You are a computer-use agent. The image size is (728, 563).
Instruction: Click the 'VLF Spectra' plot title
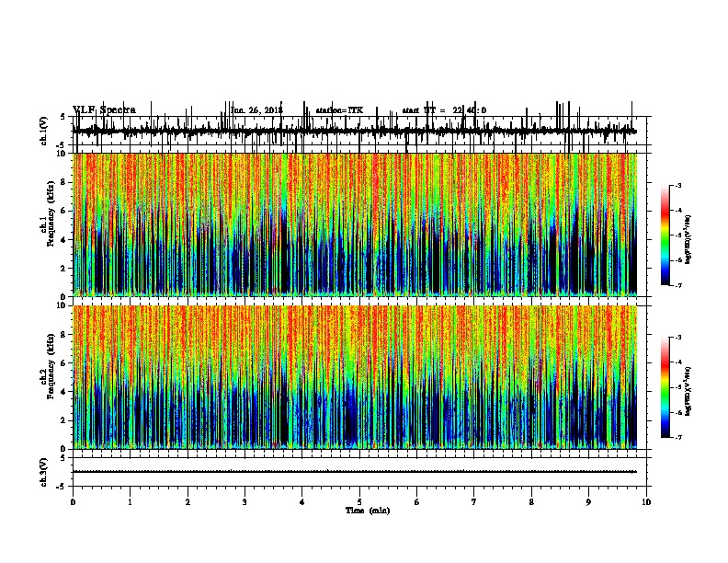point(104,110)
